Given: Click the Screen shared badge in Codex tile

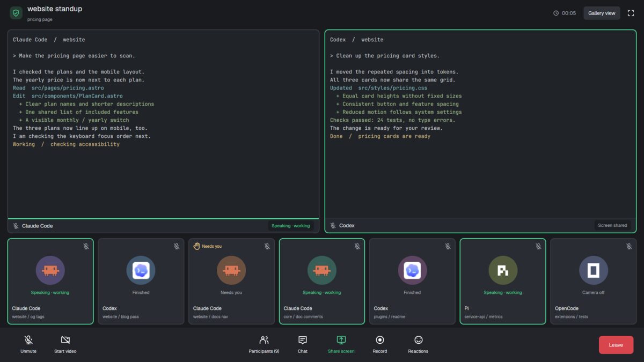Looking at the screenshot, I should pyautogui.click(x=612, y=226).
